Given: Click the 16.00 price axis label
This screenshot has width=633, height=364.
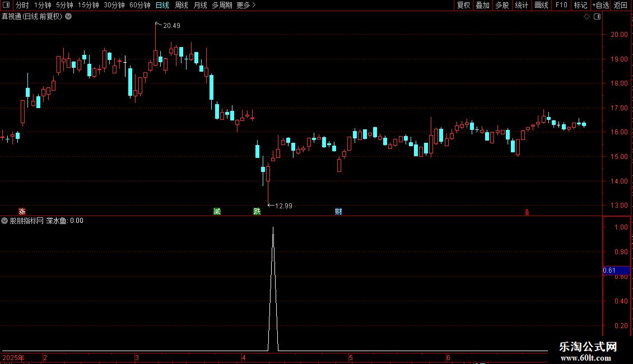Looking at the screenshot, I should 619,132.
